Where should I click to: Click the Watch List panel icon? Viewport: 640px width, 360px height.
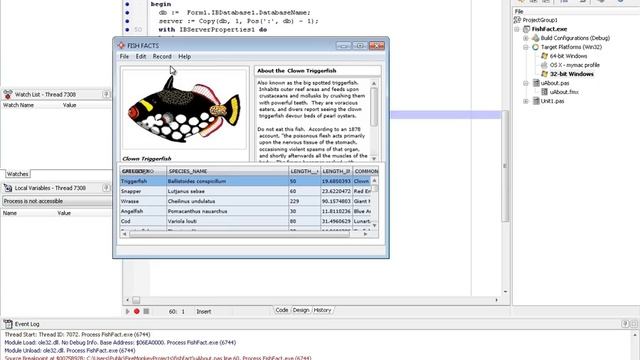pyautogui.click(x=8, y=94)
